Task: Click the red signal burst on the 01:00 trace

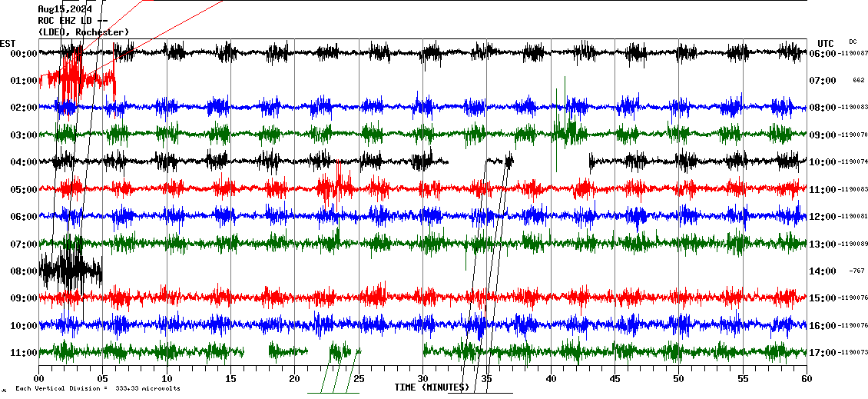Action: (73, 77)
